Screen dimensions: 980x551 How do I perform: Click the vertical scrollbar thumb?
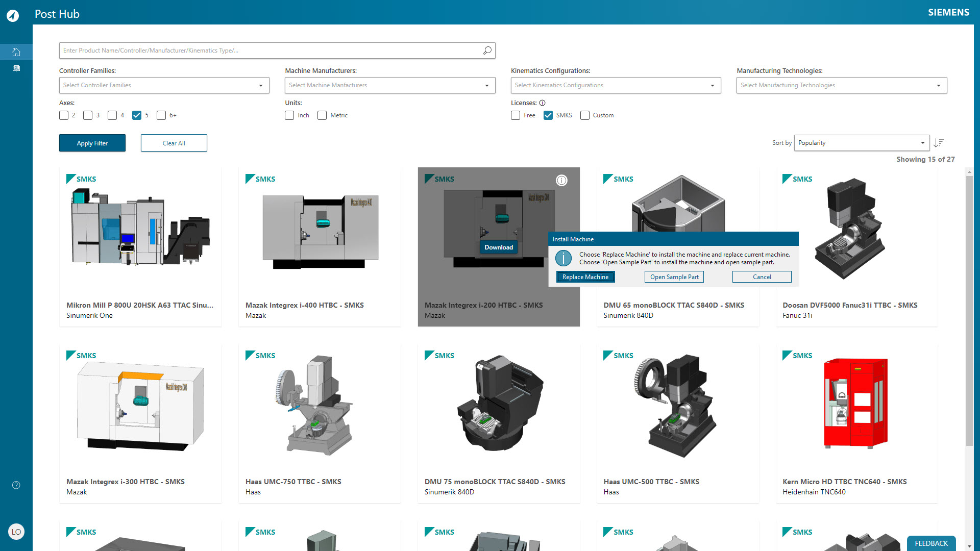click(x=969, y=311)
